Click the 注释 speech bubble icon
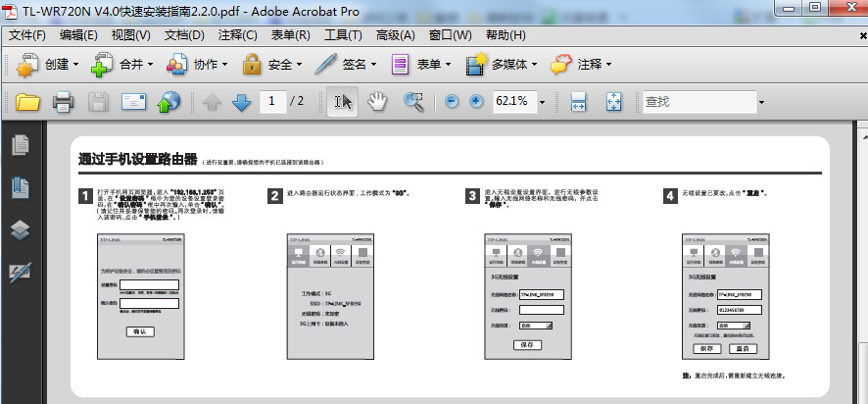The height and width of the screenshot is (404, 868). pos(560,65)
